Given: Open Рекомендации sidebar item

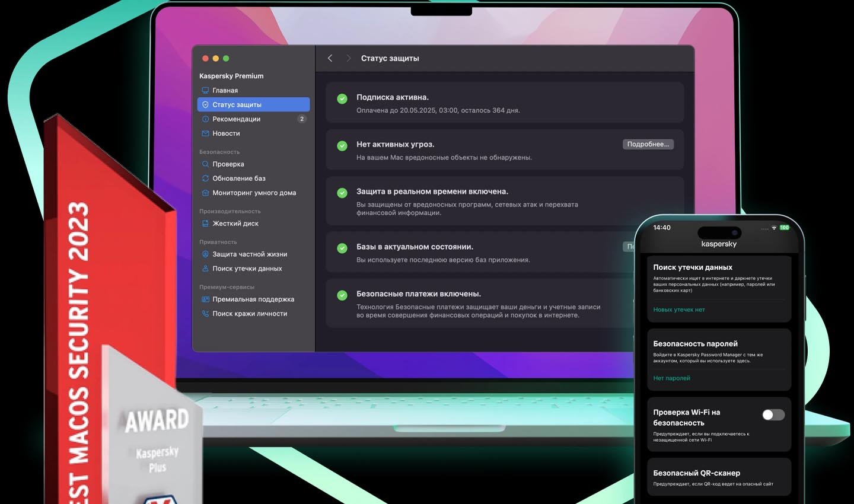Looking at the screenshot, I should pos(253,119).
